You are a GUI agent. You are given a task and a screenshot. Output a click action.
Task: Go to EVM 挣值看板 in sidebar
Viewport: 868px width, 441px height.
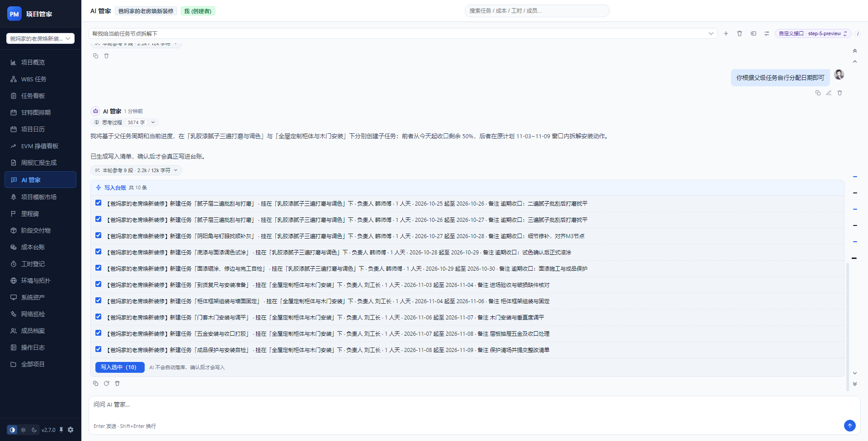coord(40,146)
